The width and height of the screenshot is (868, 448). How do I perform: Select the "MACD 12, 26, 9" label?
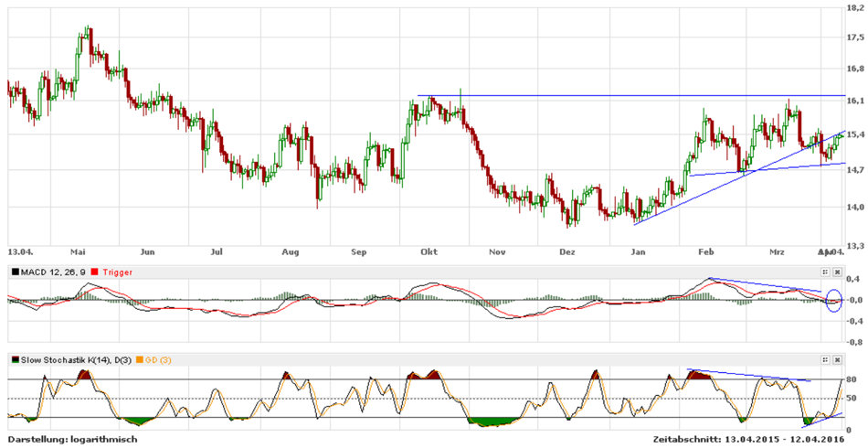[54, 272]
